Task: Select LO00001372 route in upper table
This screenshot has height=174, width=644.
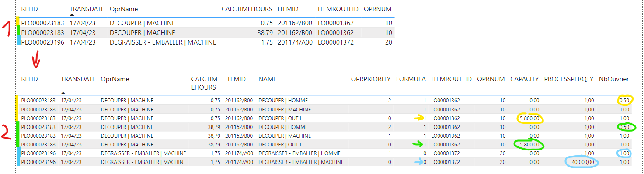Action: (336, 42)
